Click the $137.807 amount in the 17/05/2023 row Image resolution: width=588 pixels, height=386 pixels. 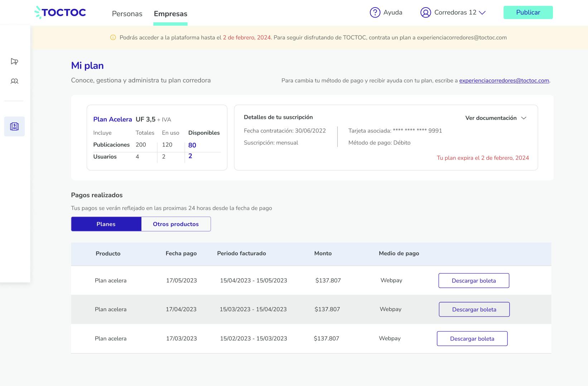click(x=328, y=281)
